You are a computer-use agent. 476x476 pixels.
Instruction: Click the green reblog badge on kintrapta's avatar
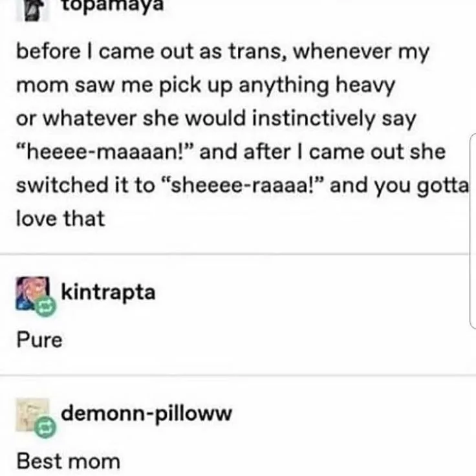click(45, 307)
